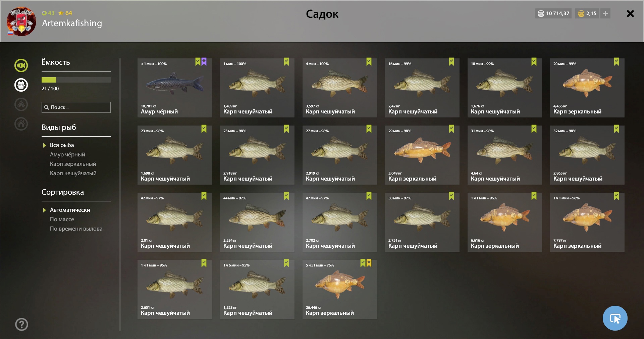The height and width of the screenshot is (339, 644).
Task: Click the blue cursor select button
Action: 615,318
